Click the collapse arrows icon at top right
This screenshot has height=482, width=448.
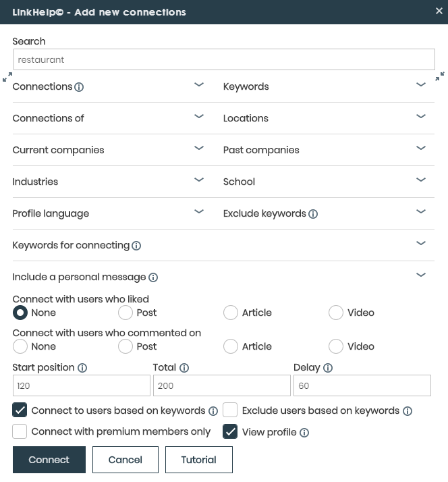[x=440, y=76]
